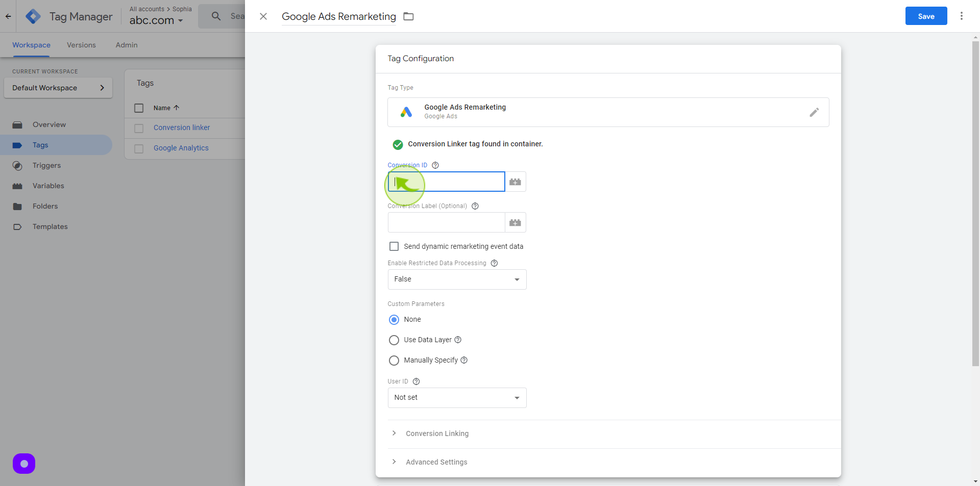Sort tags by Name column arrow
The height and width of the screenshot is (486, 980).
pyautogui.click(x=177, y=108)
